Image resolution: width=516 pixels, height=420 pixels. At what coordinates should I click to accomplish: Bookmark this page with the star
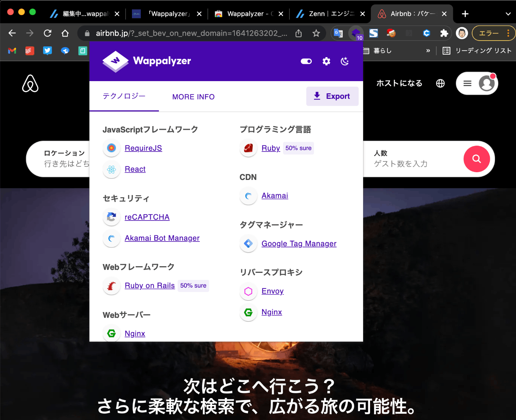point(316,33)
